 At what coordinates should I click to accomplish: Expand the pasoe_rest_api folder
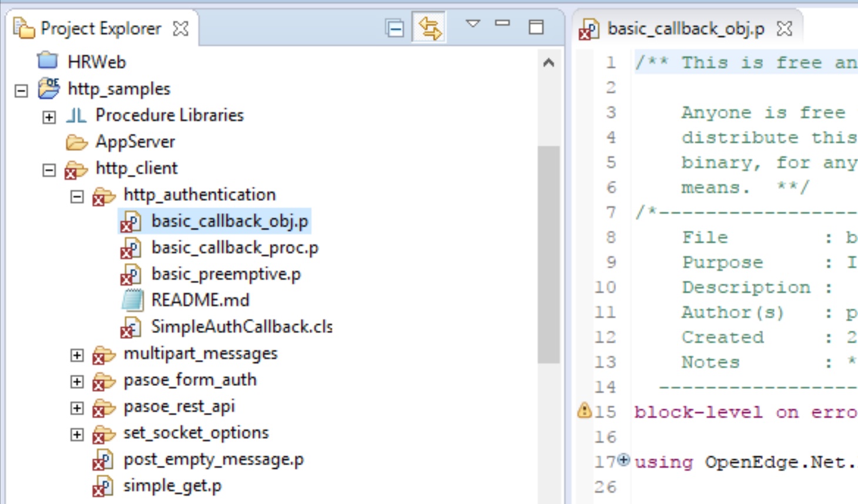(x=77, y=408)
